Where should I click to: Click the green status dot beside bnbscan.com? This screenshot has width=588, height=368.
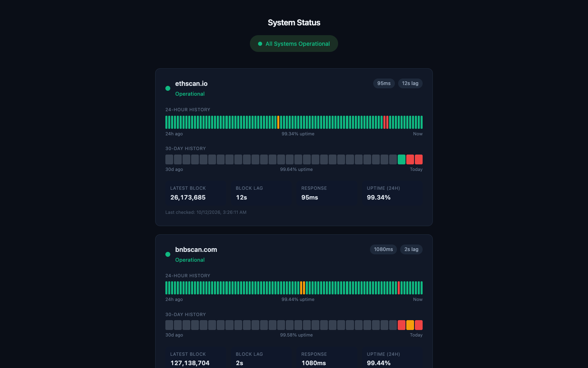168,254
